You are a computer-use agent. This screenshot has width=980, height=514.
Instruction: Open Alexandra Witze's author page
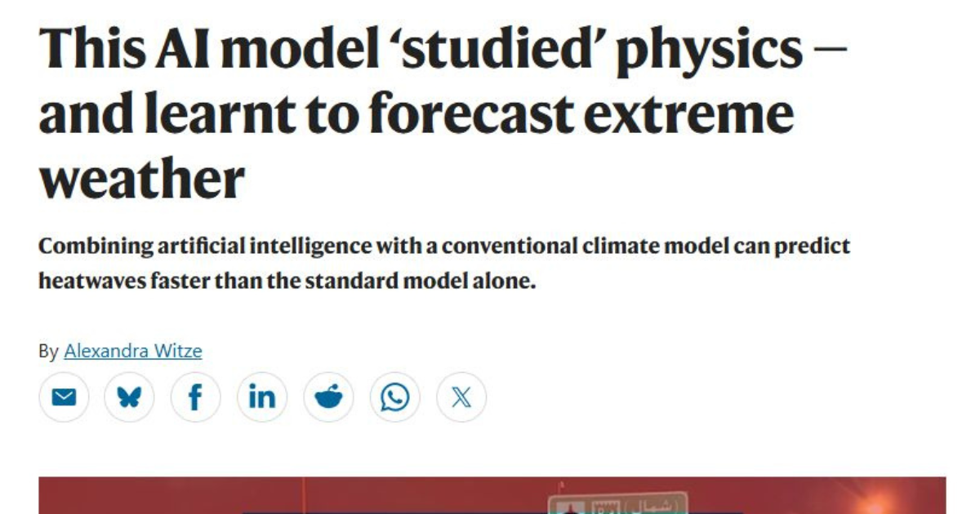(133, 351)
